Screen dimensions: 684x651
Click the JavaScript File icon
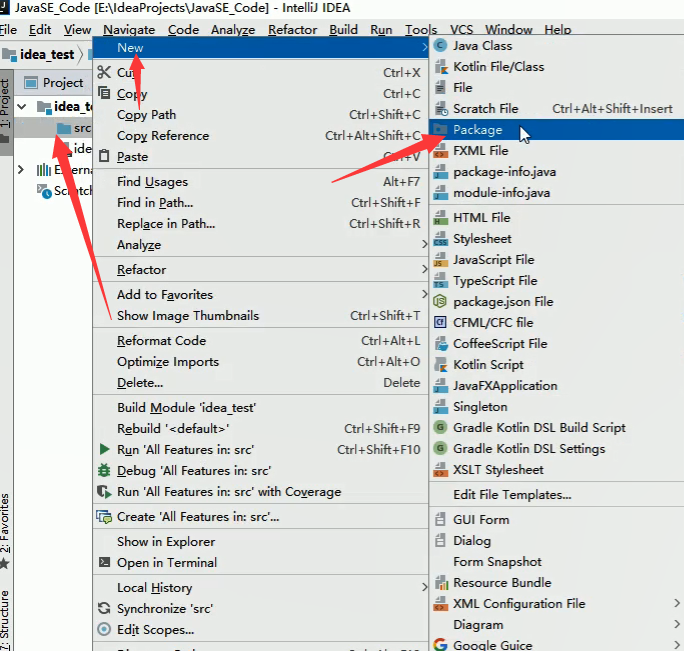[441, 260]
